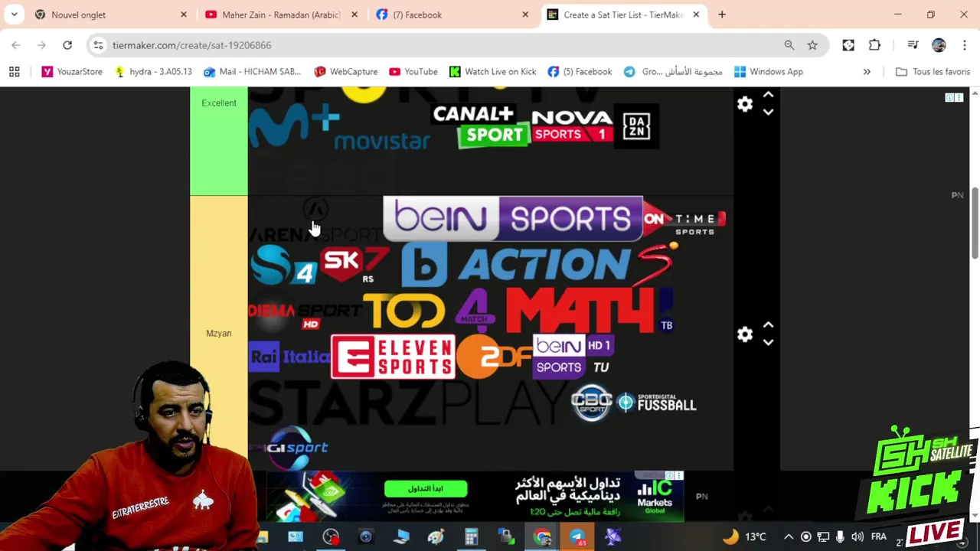This screenshot has height=551, width=980.
Task: View site information next to URL
Action: [98, 45]
